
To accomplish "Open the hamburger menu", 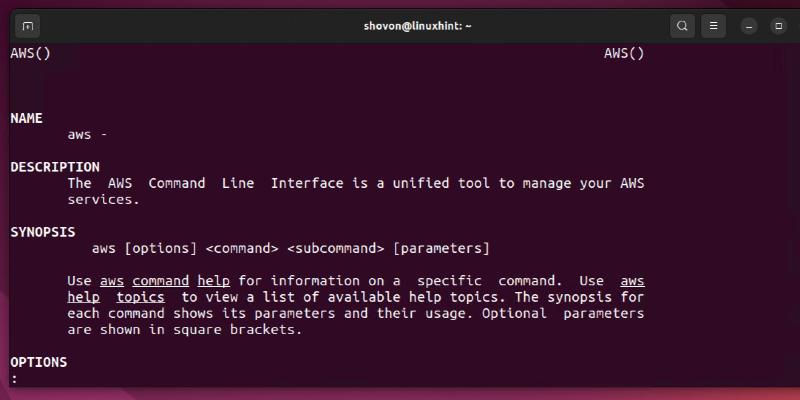I will pos(713,26).
